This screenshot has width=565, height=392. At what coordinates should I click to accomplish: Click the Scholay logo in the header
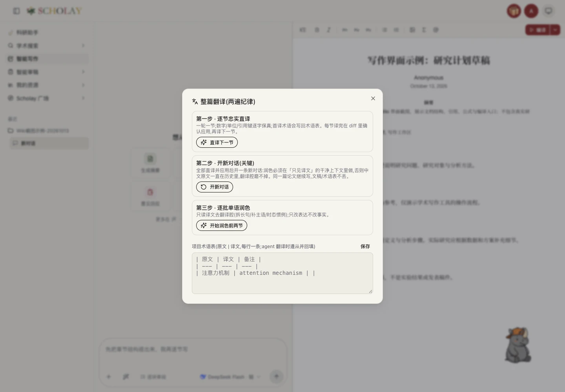pyautogui.click(x=54, y=11)
